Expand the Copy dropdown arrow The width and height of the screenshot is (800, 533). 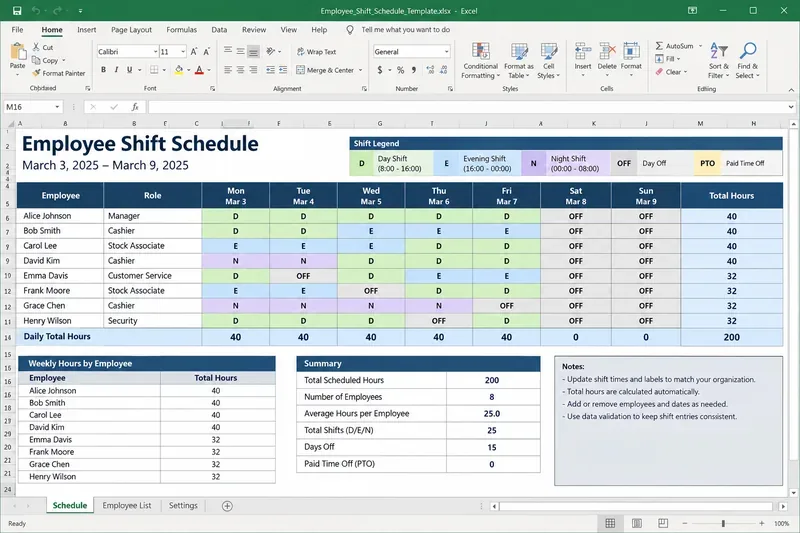coord(63,60)
